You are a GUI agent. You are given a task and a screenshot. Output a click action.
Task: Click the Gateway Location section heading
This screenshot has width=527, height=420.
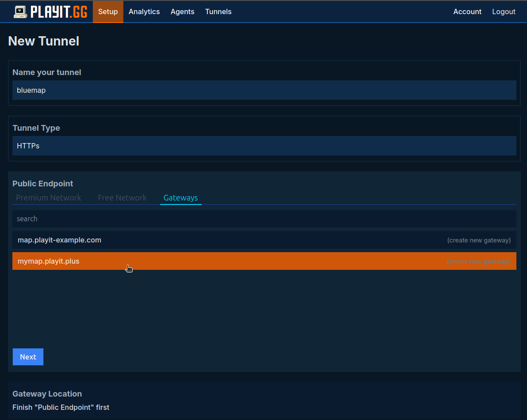pos(47,394)
